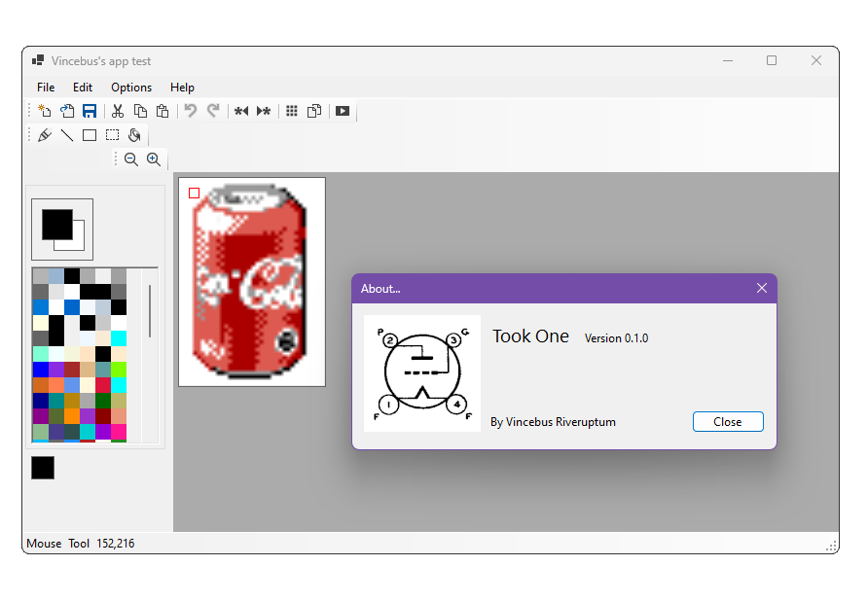Pick the dark green palette swatch

[103, 400]
